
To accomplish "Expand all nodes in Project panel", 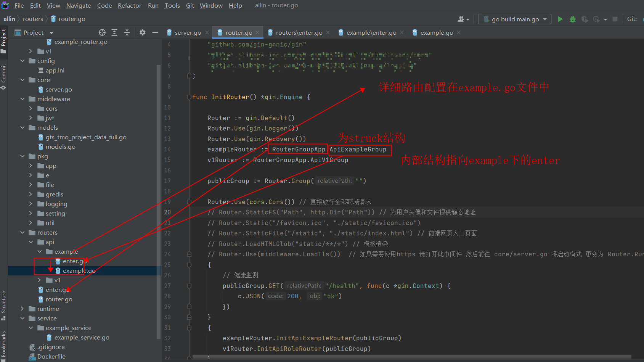I will (x=114, y=32).
